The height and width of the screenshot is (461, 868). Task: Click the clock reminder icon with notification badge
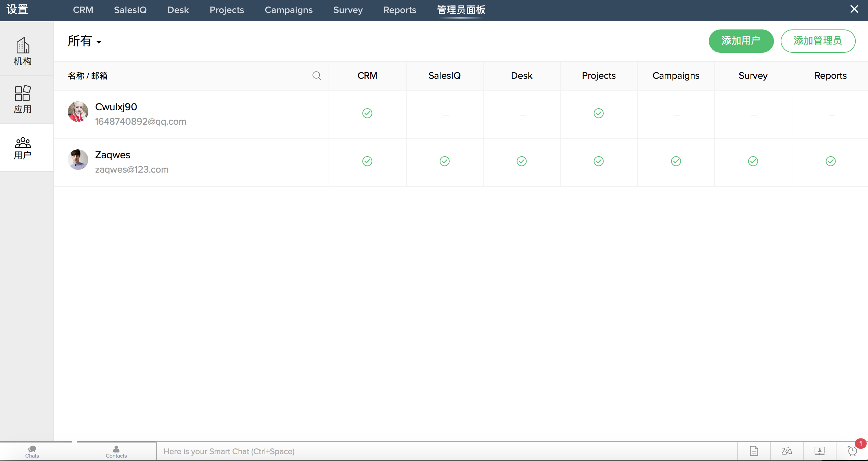[852, 451]
